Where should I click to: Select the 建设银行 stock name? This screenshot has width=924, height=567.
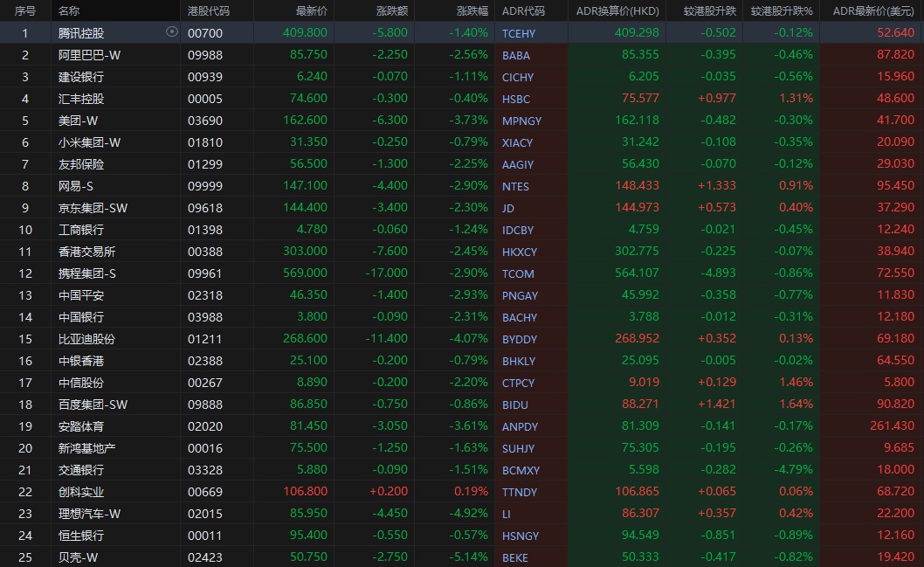click(81, 77)
